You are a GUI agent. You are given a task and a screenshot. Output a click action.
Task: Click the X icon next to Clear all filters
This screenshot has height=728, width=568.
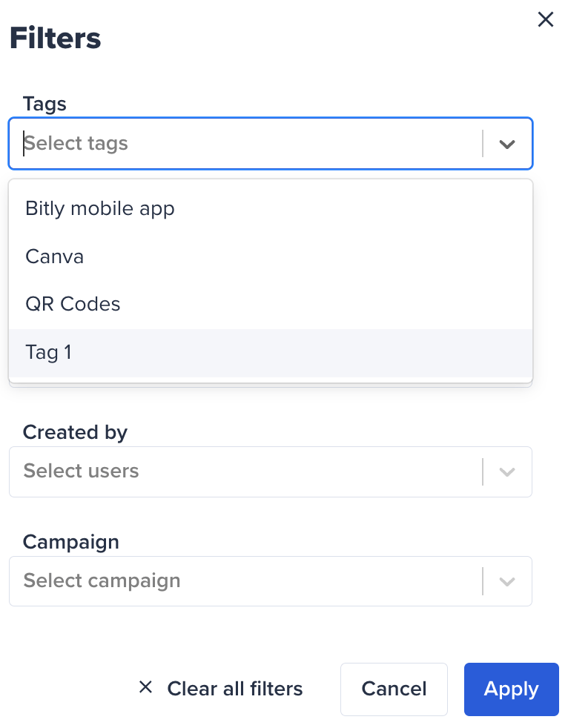click(x=145, y=688)
